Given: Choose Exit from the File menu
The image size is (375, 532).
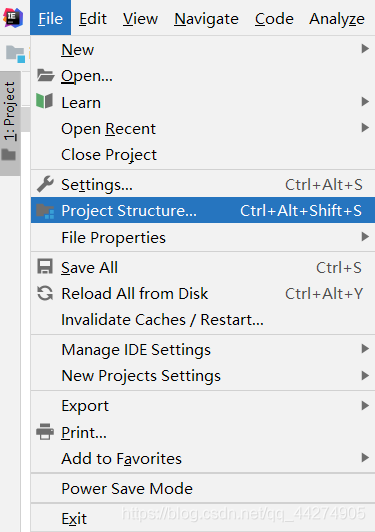Looking at the screenshot, I should pos(203,518).
